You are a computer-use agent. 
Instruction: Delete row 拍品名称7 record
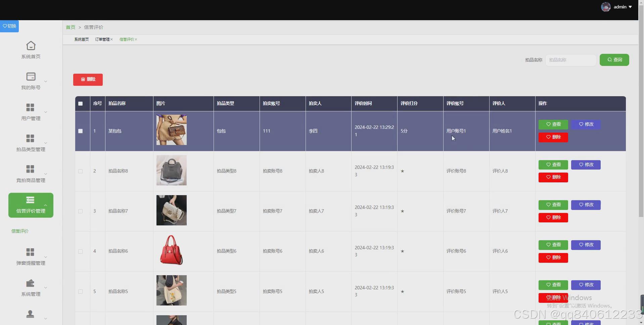click(553, 218)
